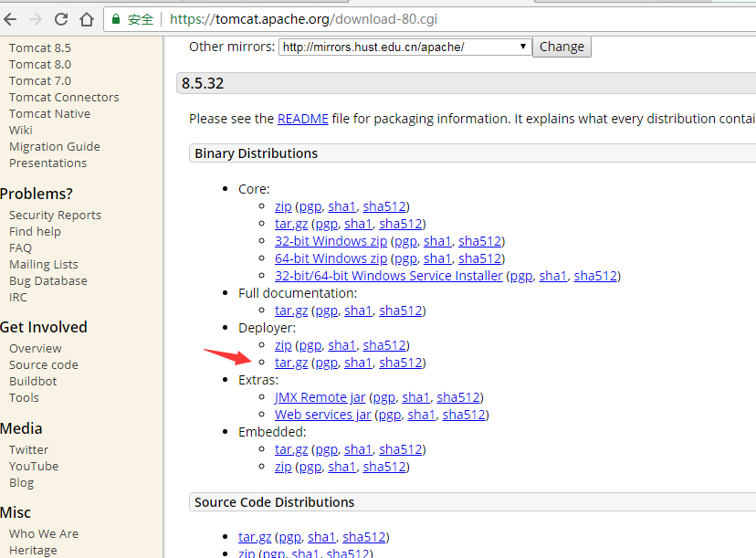Screen dimensions: 756x558
Task: Open Tomcat Native in sidebar
Action: tap(49, 114)
